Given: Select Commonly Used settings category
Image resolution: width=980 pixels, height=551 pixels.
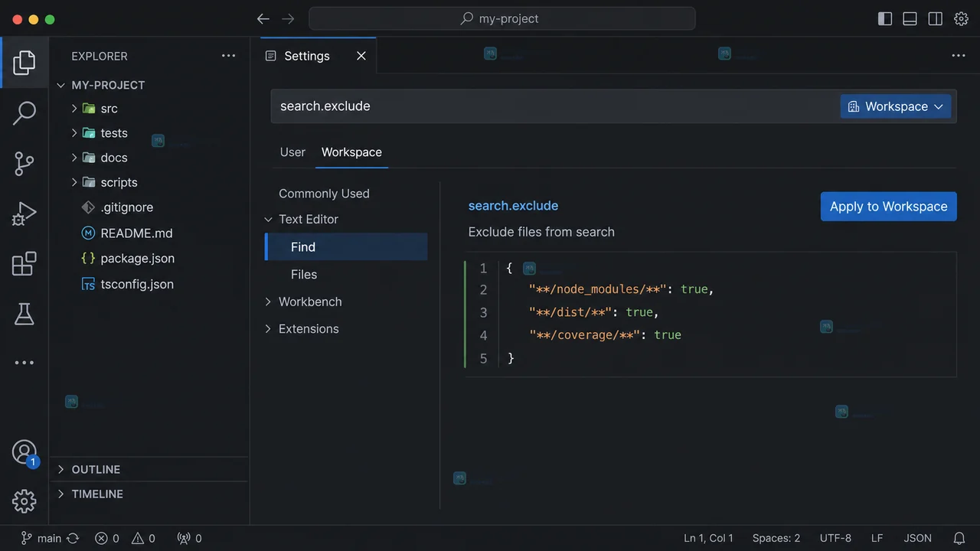Looking at the screenshot, I should click(324, 194).
